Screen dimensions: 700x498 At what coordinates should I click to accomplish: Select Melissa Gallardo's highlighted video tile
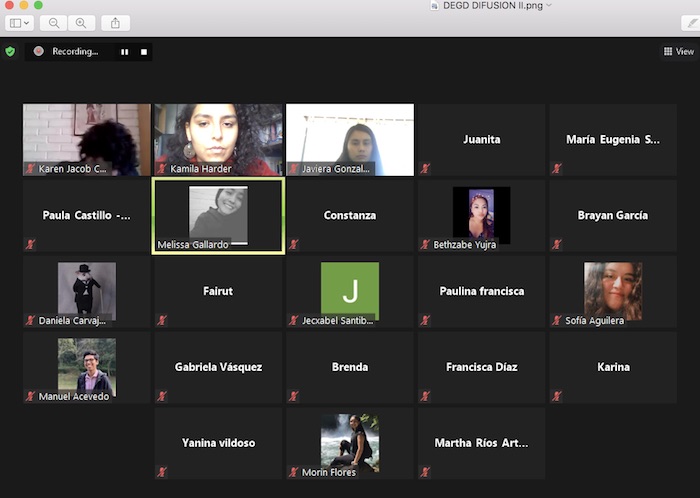[218, 215]
